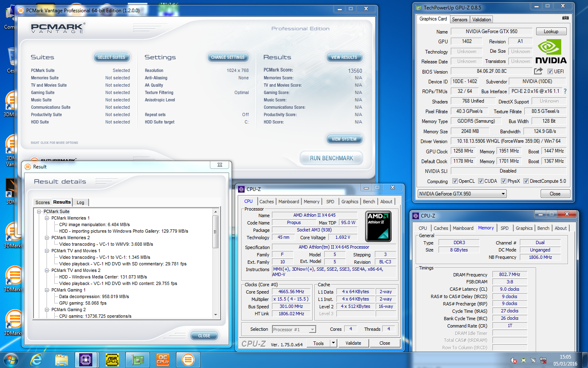Viewport: 588px width, 368px height.
Task: Collapse the PCMark Memories 1 node
Action: coord(47,218)
